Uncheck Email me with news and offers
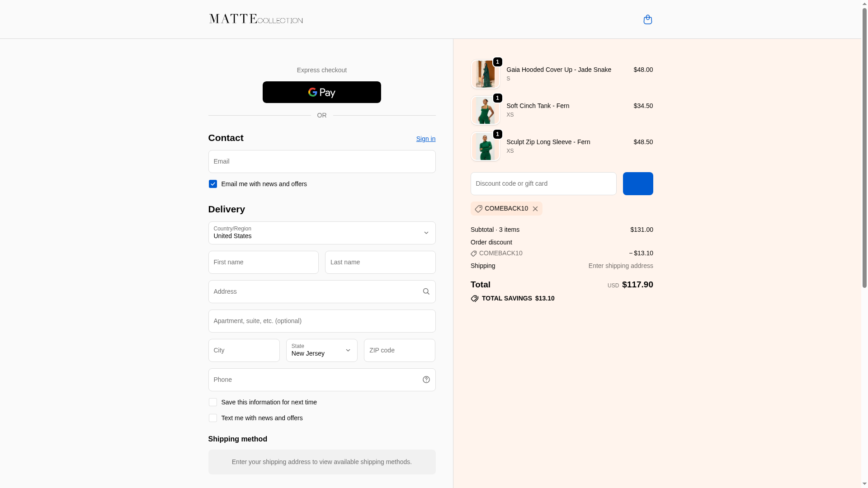Viewport: 868px width, 488px height. coord(212,184)
